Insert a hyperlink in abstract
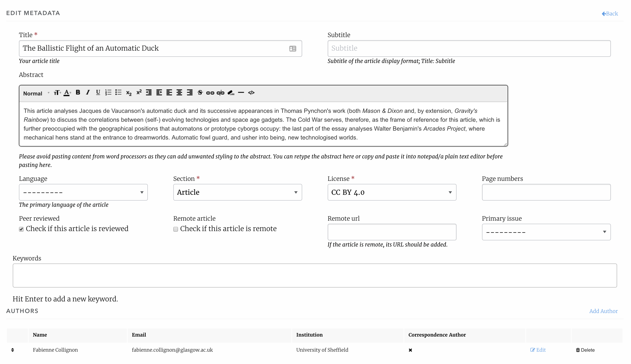This screenshot has height=364, width=631. pos(210,93)
